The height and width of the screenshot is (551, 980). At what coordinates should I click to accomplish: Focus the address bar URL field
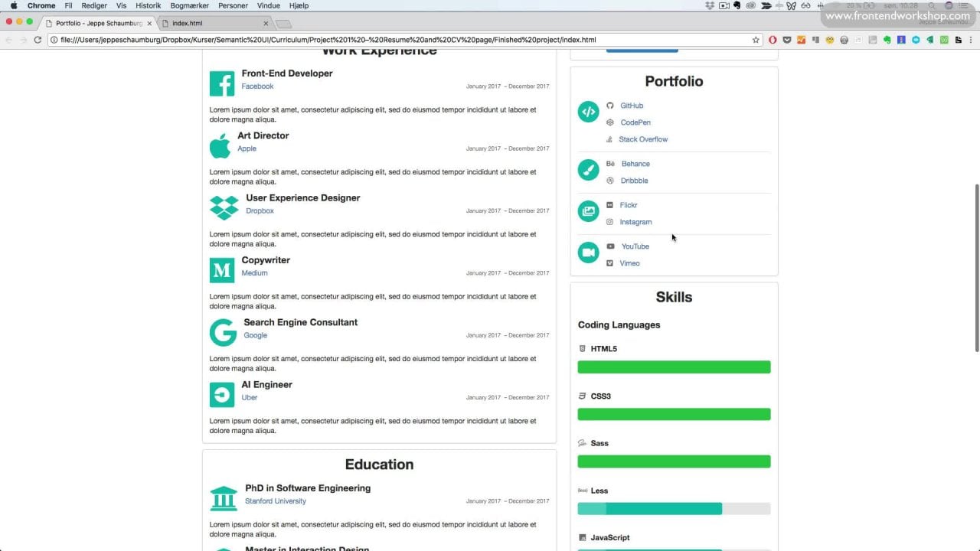pos(404,40)
